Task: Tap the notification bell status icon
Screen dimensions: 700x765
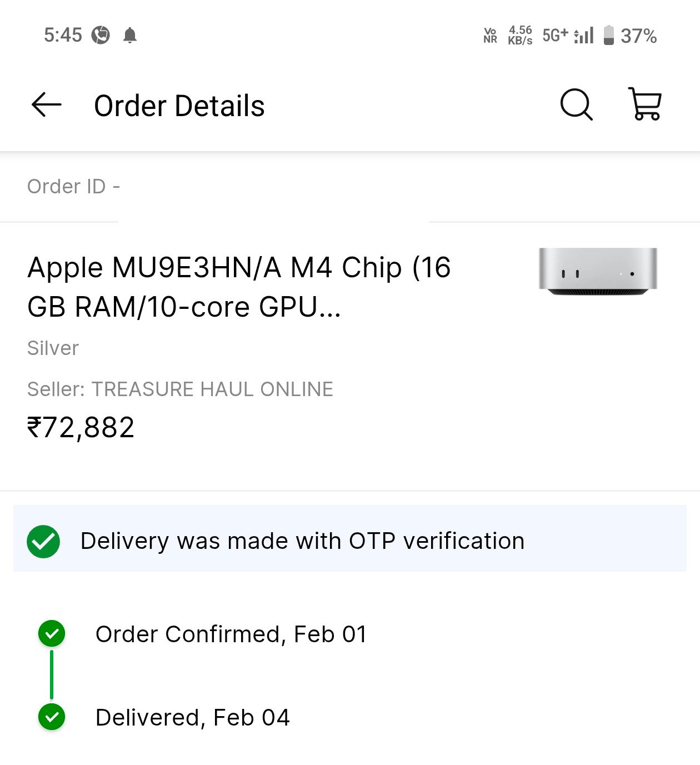Action: [x=130, y=36]
